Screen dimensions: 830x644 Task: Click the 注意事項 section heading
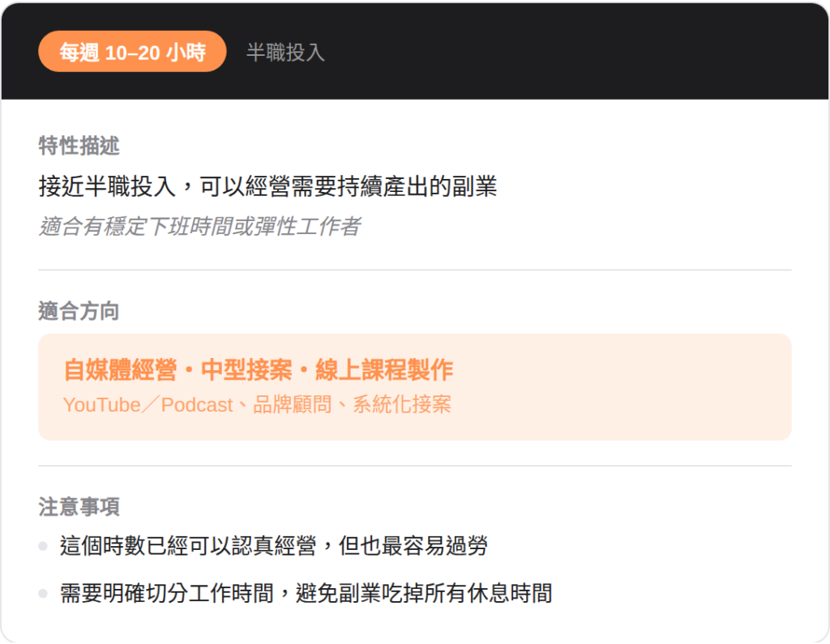[79, 507]
